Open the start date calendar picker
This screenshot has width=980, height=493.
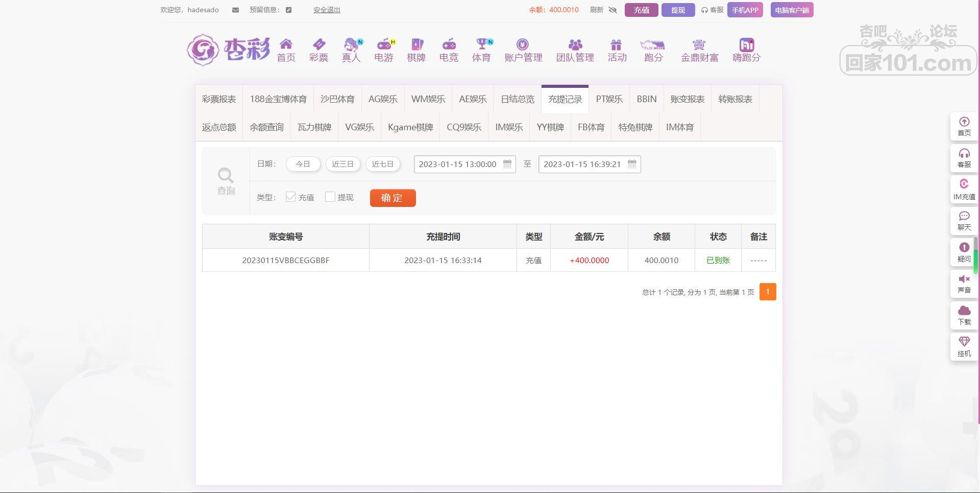(x=507, y=164)
